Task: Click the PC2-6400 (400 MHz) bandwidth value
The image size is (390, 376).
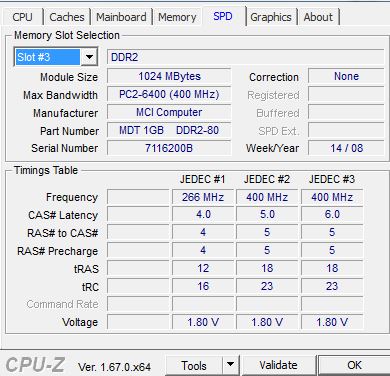Action: 169,94
